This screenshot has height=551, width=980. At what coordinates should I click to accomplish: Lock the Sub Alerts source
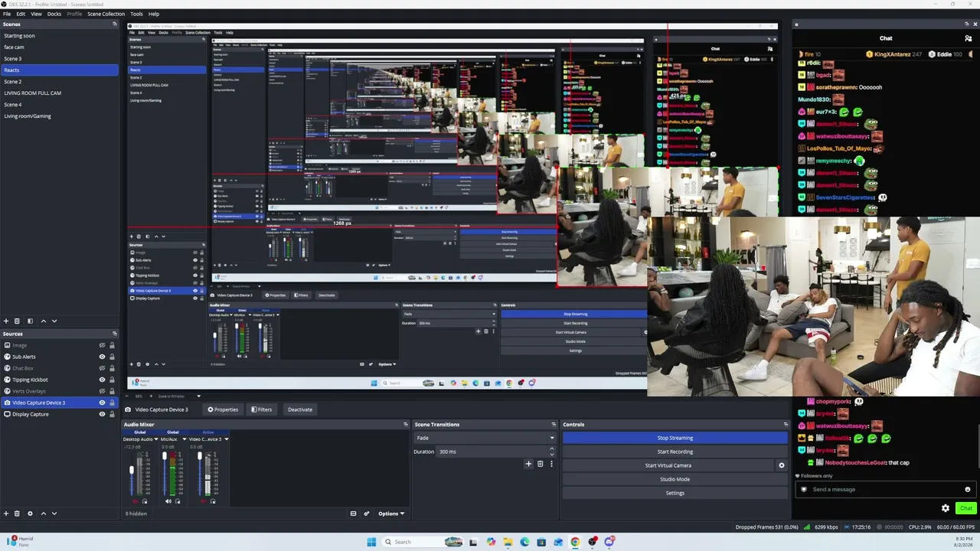(112, 357)
